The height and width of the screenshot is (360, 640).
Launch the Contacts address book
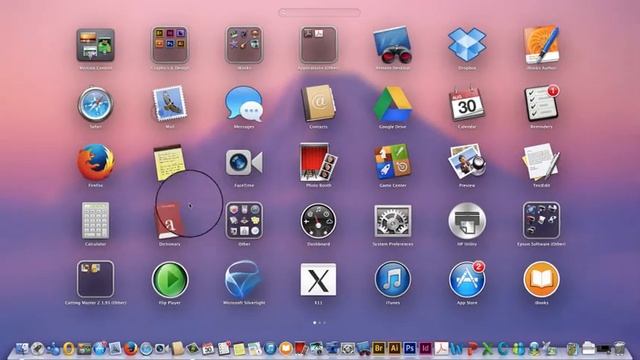click(x=318, y=104)
